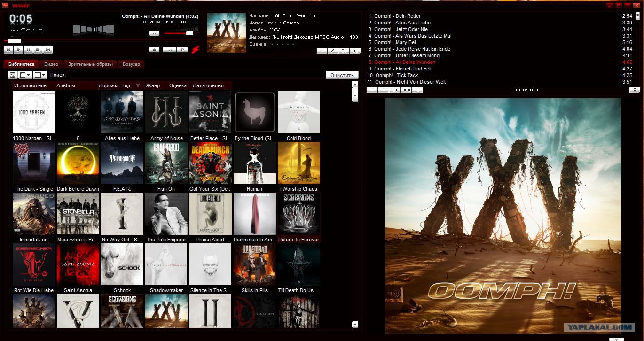This screenshot has height=341, width=644.
Task: Click the library scrollbar down arrow
Action: point(355,325)
